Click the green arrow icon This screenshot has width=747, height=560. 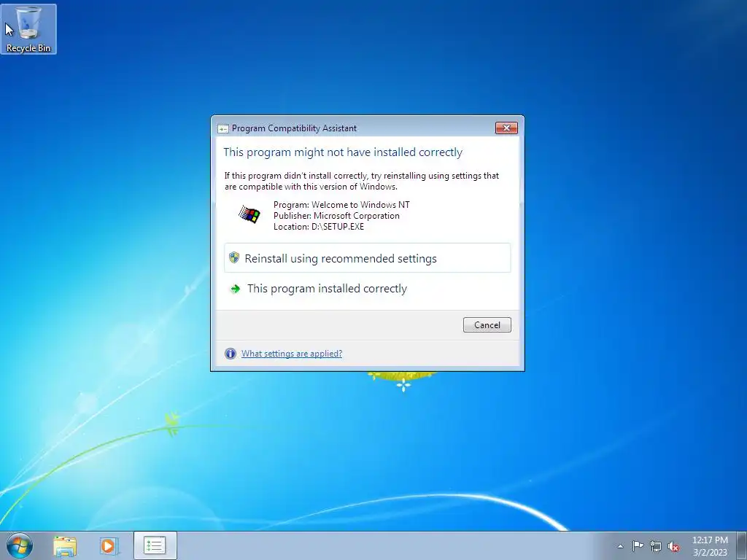tap(236, 289)
